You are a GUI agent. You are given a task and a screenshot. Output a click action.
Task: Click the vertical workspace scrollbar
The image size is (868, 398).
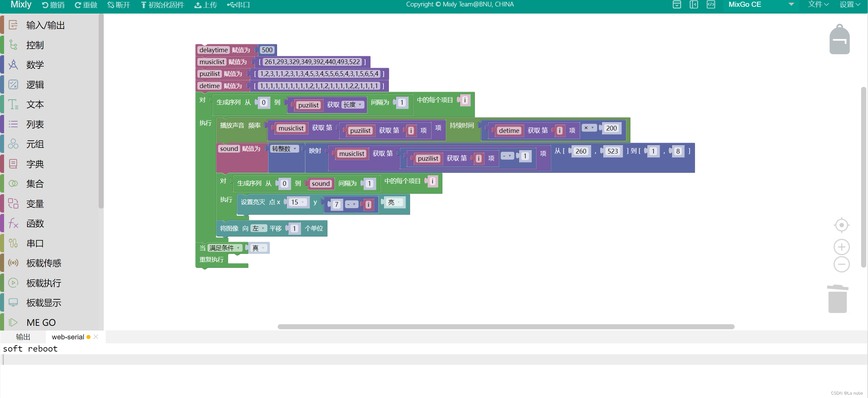pyautogui.click(x=863, y=177)
